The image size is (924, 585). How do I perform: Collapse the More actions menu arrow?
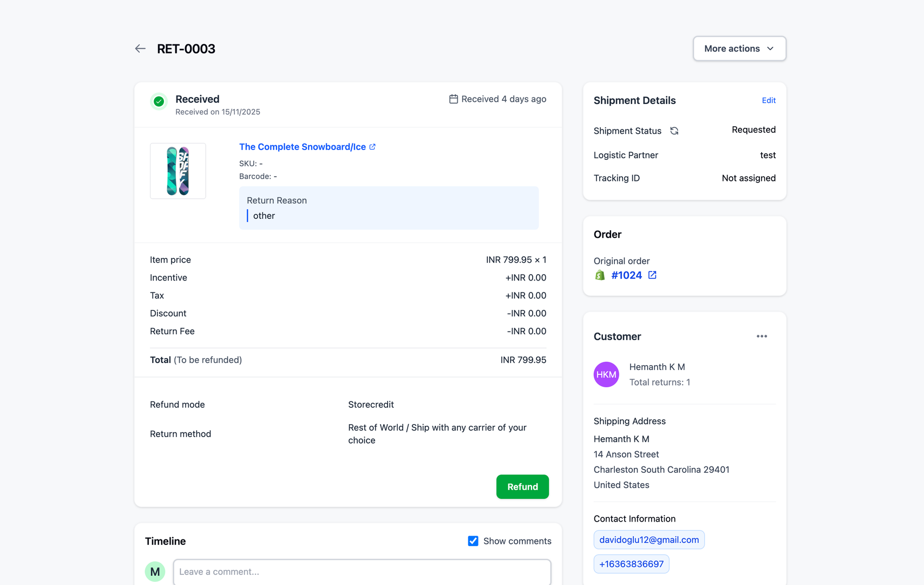pyautogui.click(x=770, y=48)
